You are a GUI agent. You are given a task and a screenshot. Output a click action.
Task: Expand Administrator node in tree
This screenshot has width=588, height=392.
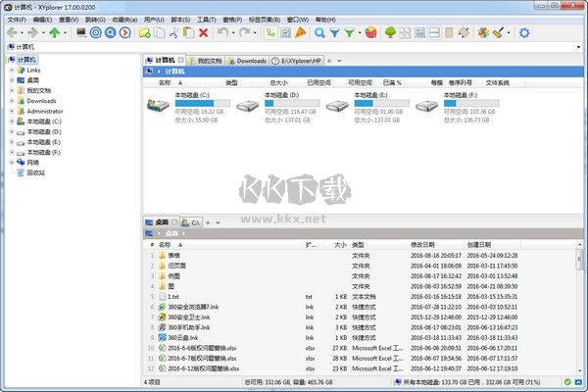[x=12, y=112]
